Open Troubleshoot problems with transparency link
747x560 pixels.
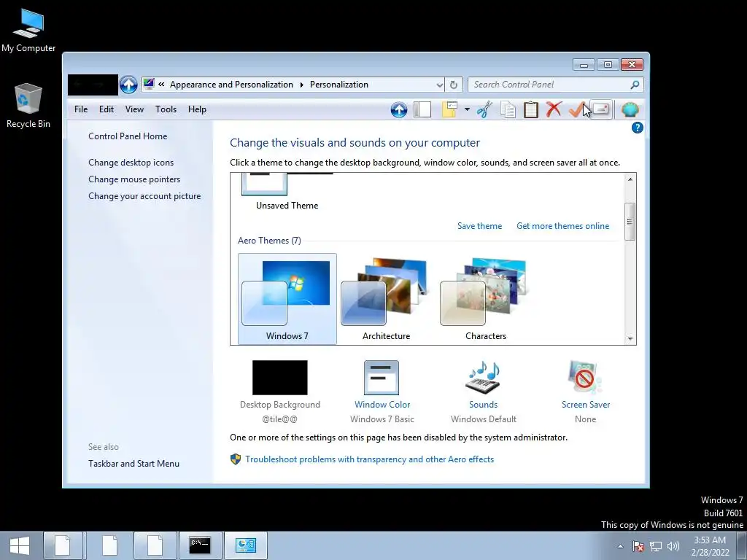tap(370, 459)
